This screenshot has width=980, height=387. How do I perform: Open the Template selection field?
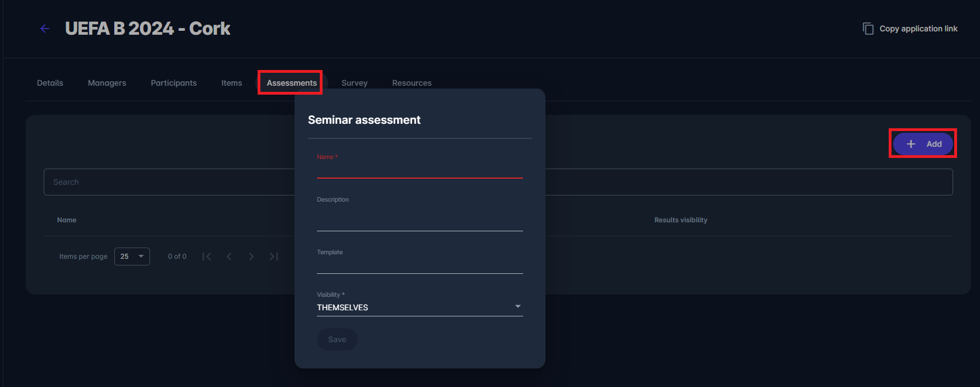419,266
